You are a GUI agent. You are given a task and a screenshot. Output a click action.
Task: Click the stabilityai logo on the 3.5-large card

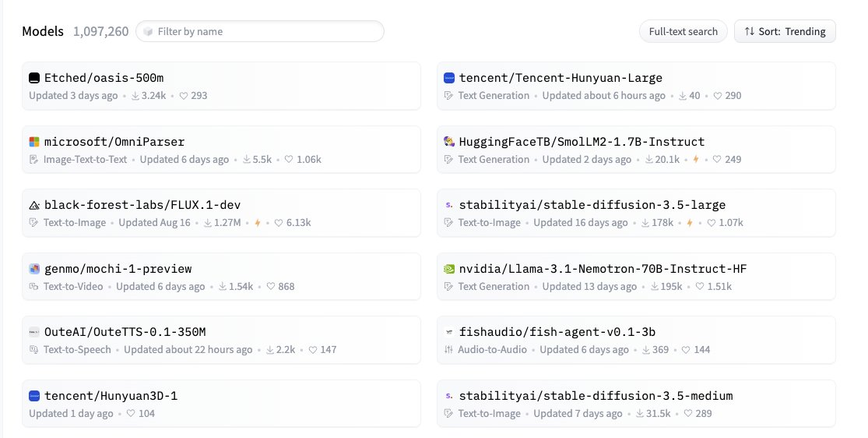pyautogui.click(x=449, y=205)
